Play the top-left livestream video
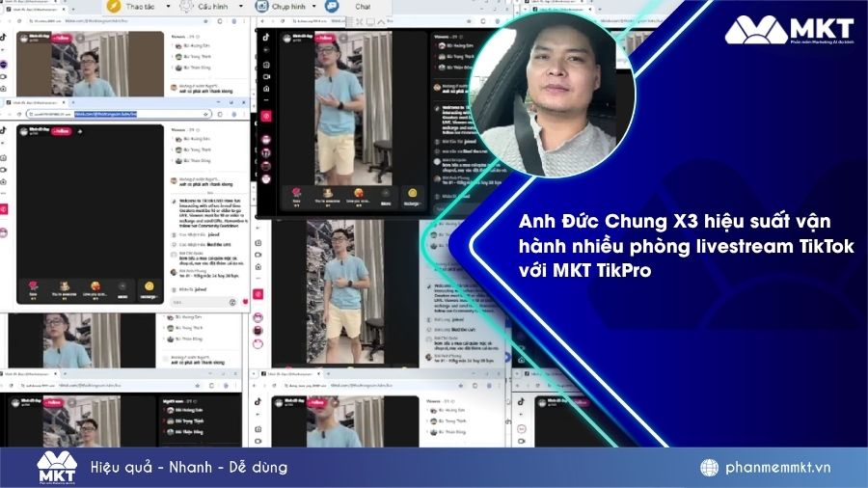The image size is (868, 488). tap(91, 64)
